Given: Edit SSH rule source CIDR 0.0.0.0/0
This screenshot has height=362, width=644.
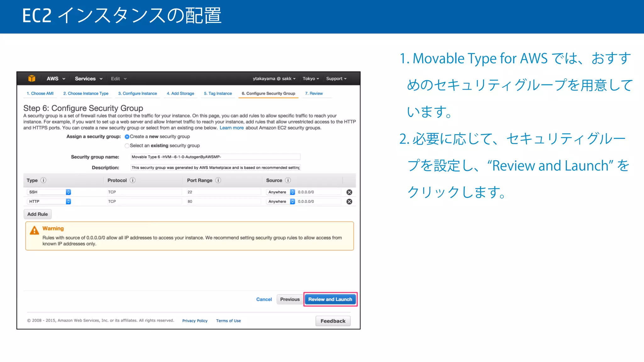Looking at the screenshot, I should [x=319, y=192].
